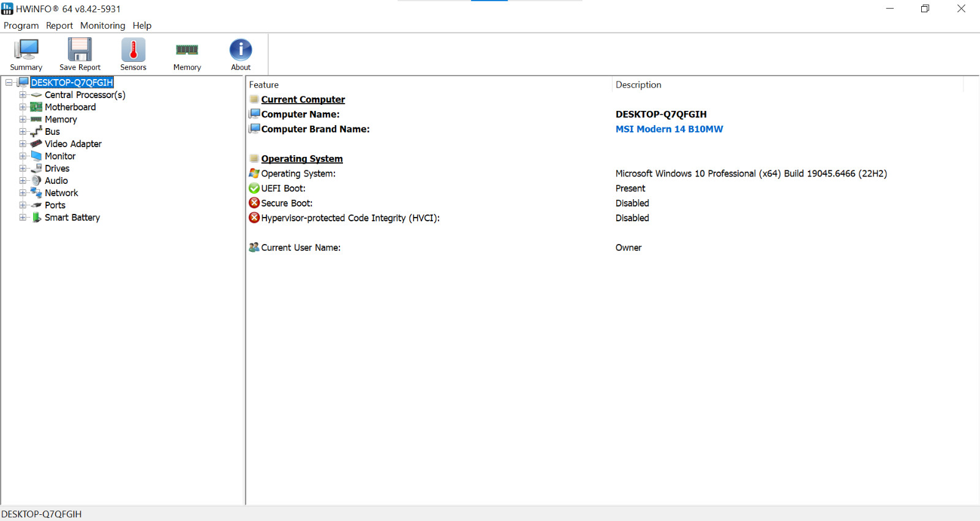Click the Present value for UEFI Boot
Viewport: 980px width, 521px height.
(630, 188)
